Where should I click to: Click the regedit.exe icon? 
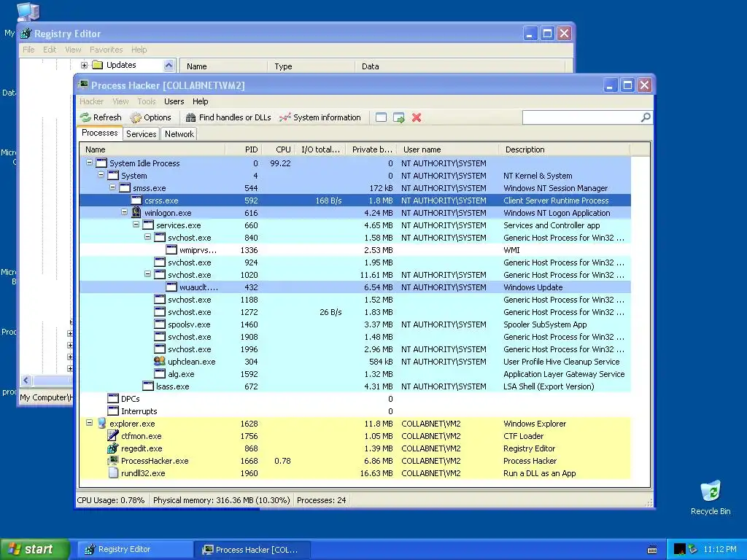pos(113,448)
